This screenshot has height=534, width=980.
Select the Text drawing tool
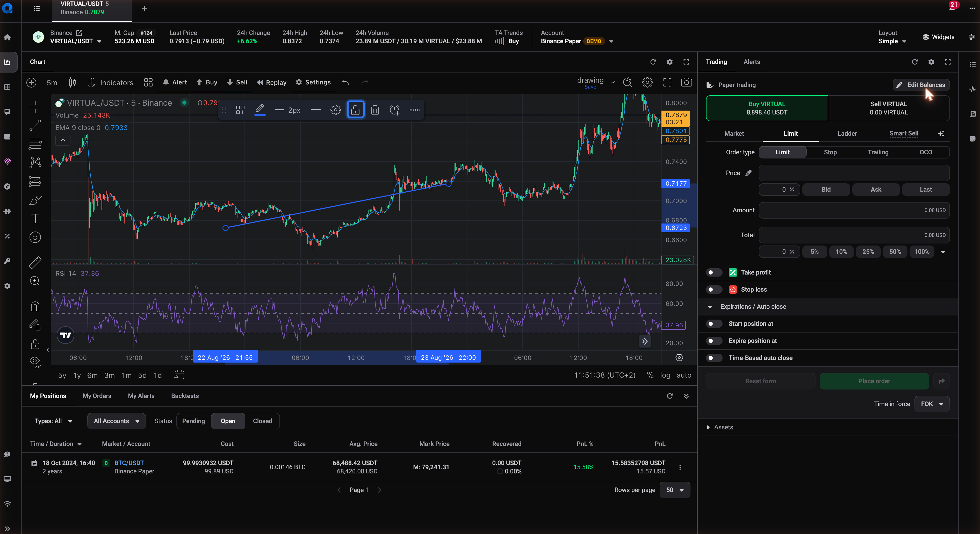(x=35, y=219)
